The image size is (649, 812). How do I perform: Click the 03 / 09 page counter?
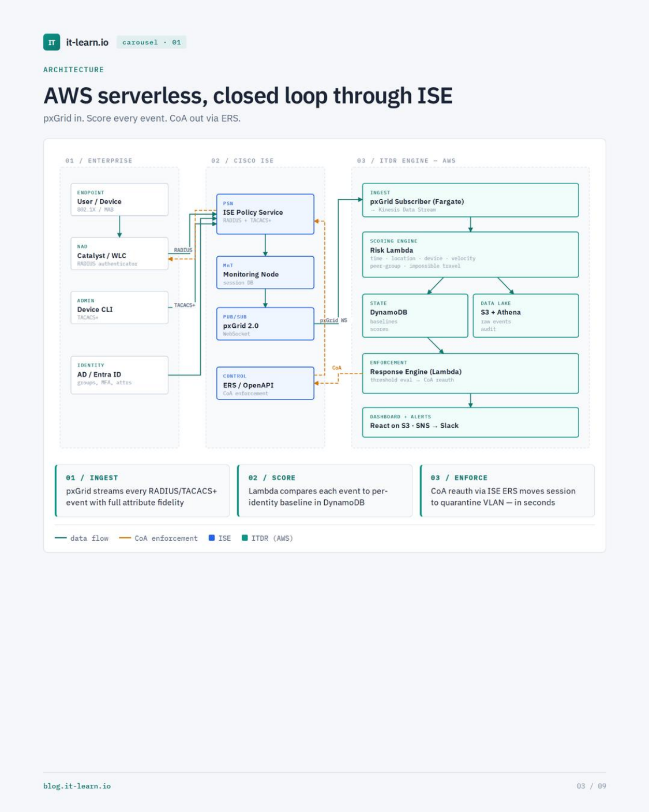591,786
